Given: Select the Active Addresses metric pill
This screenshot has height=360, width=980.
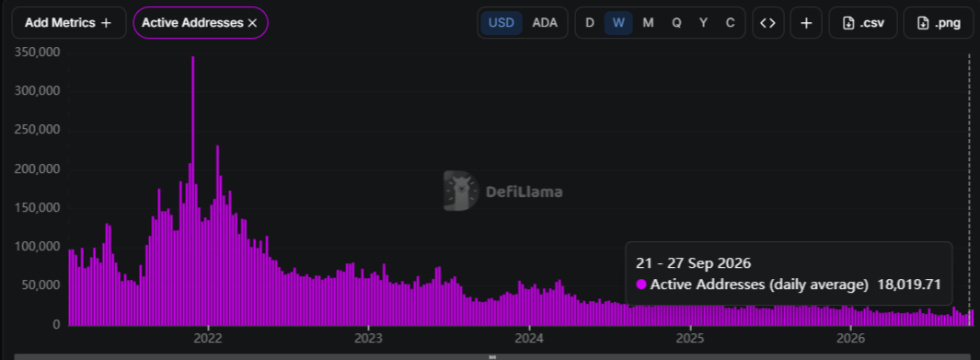Looking at the screenshot, I should pos(201,23).
